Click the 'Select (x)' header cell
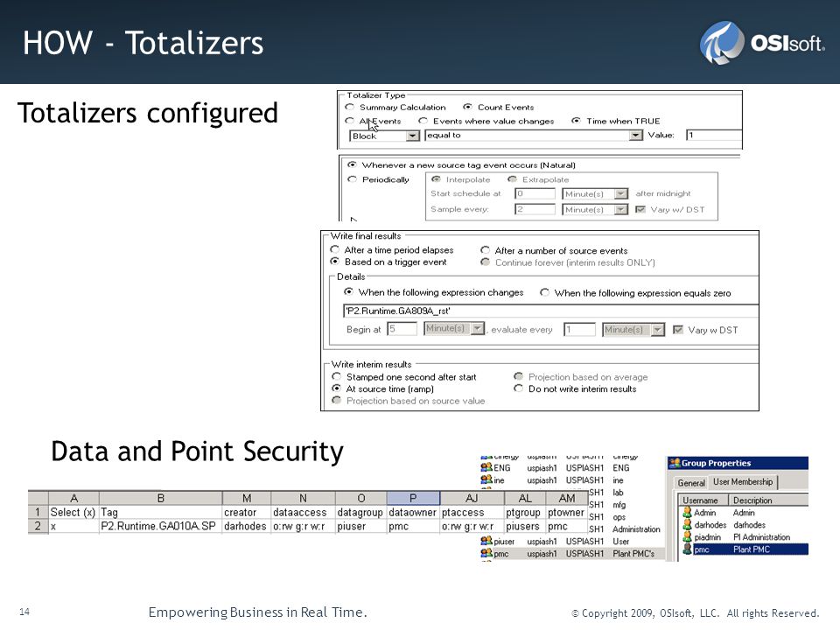Viewport: 840px width, 630px height. (x=73, y=512)
